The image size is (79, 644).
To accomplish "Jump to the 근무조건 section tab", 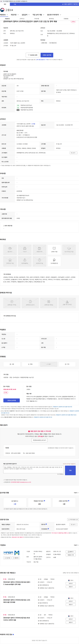I will pyautogui.click(x=22, y=19).
